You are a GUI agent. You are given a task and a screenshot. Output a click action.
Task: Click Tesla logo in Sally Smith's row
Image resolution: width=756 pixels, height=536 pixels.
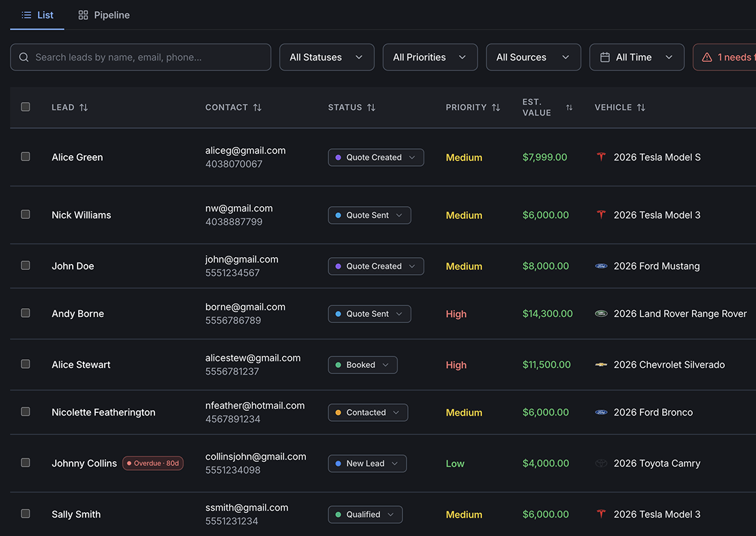click(601, 514)
